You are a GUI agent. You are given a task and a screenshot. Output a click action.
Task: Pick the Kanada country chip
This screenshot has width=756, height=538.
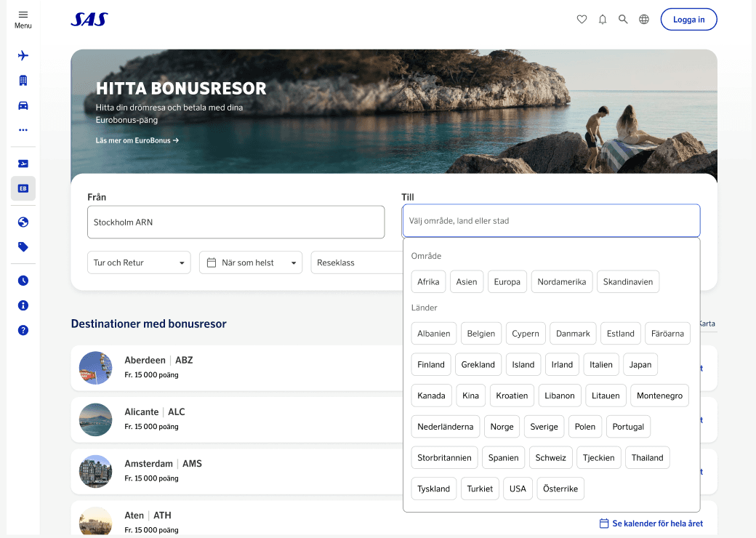[x=432, y=396]
